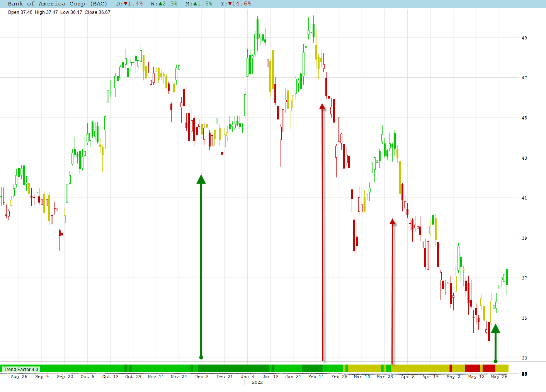Click the Bank of America Corp title bar
The image size is (546, 392).
point(46,4)
